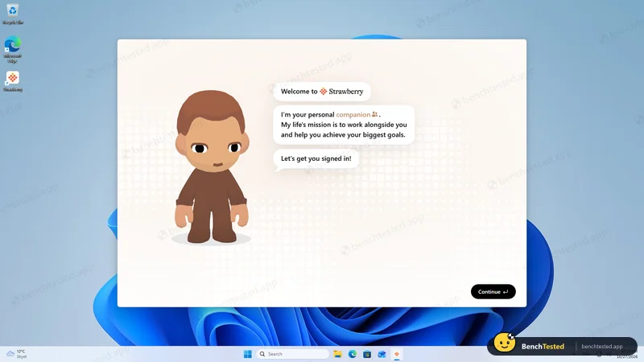Open the Windows Start menu
644x362 pixels.
pyautogui.click(x=248, y=354)
